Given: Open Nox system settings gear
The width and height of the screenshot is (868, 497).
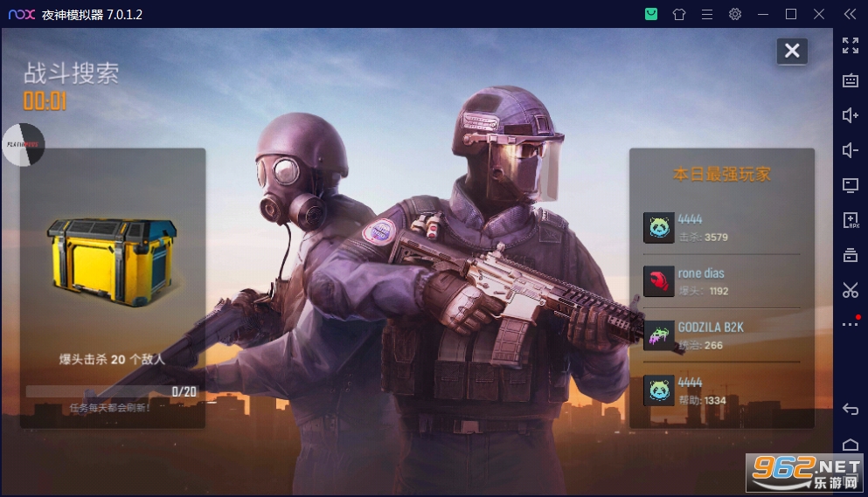Looking at the screenshot, I should tap(735, 14).
